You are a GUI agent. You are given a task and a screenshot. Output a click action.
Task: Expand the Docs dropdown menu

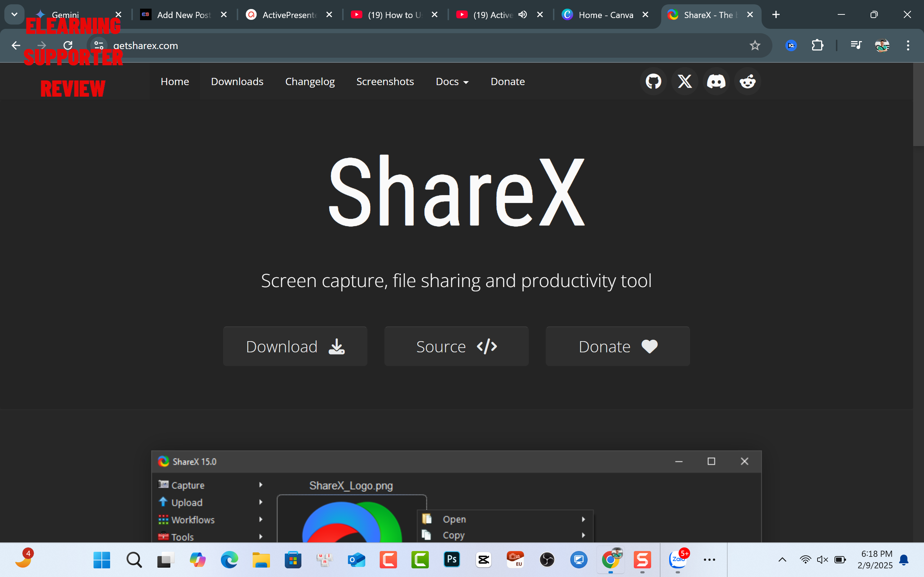click(452, 81)
